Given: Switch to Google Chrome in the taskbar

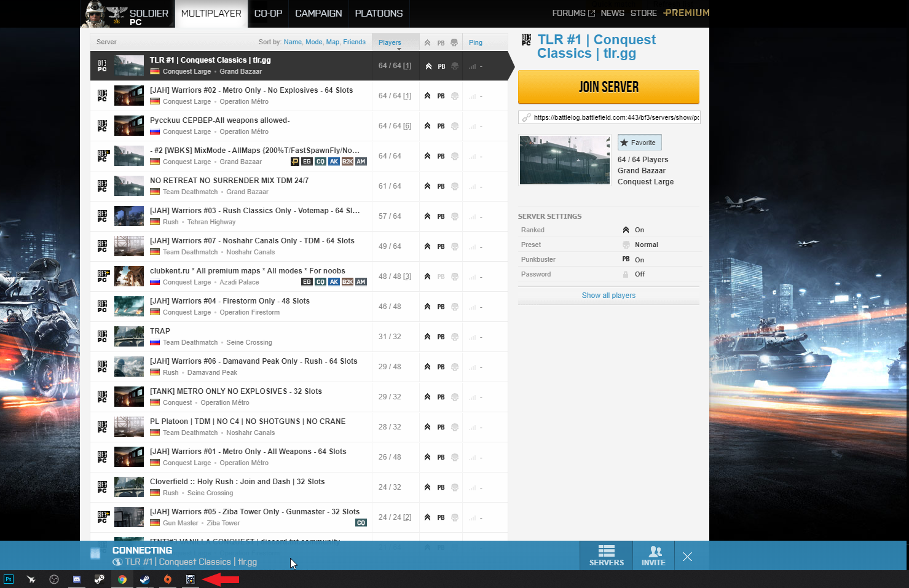Looking at the screenshot, I should tap(122, 579).
